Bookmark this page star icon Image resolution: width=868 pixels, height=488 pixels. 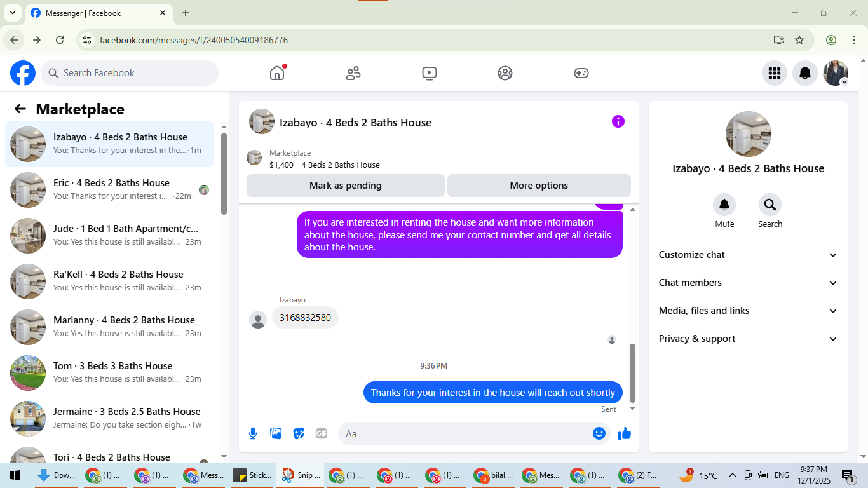coord(799,40)
